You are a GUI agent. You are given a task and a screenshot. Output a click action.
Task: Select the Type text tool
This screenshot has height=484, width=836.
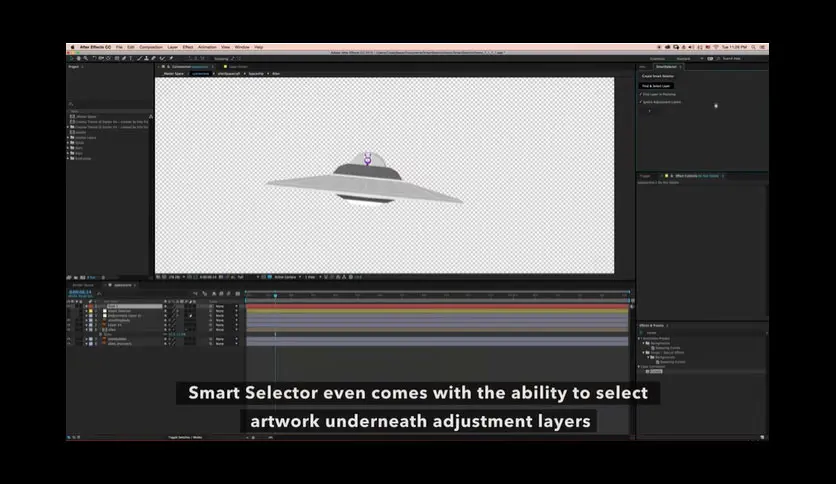point(131,59)
